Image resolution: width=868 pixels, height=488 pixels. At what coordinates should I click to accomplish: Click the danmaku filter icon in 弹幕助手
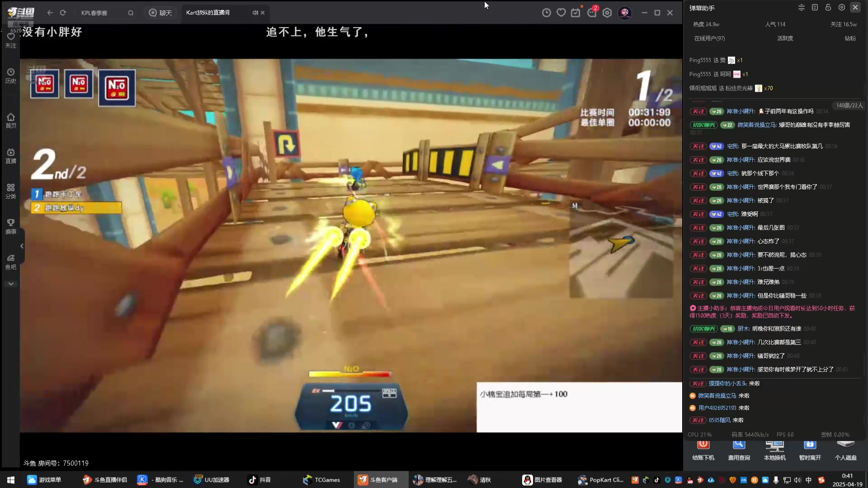[801, 7]
